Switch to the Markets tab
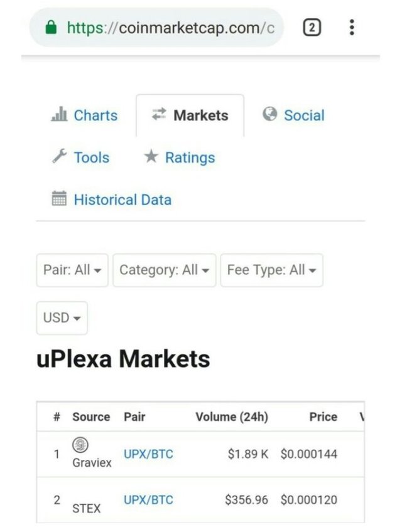 190,115
